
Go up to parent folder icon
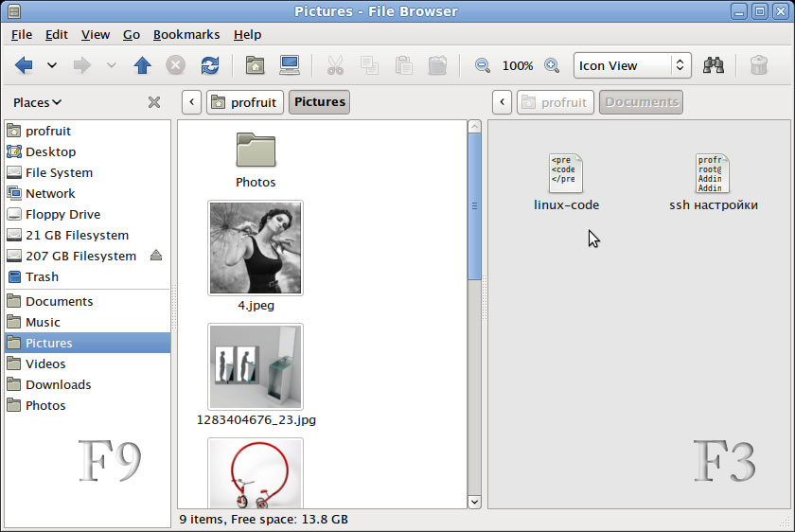coord(143,65)
